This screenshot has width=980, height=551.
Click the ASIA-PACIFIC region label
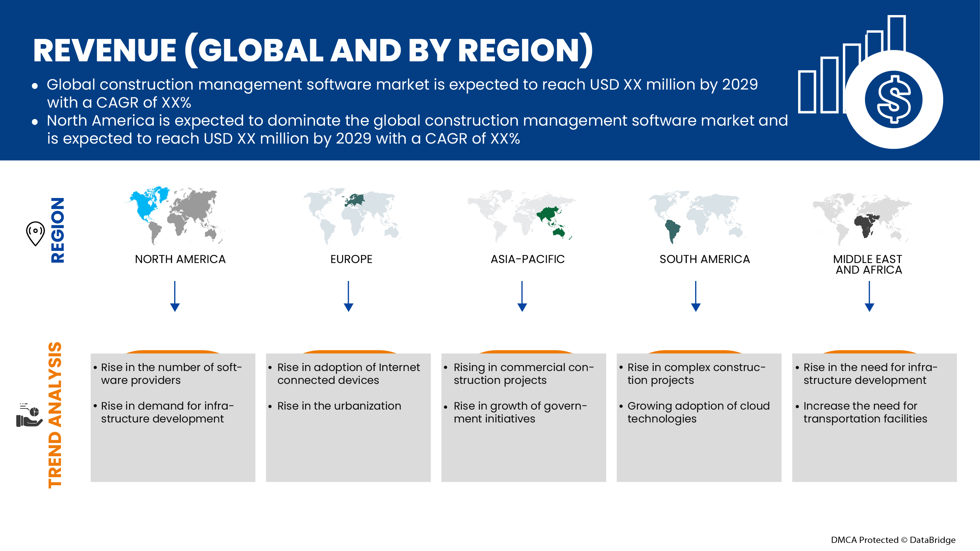click(527, 259)
